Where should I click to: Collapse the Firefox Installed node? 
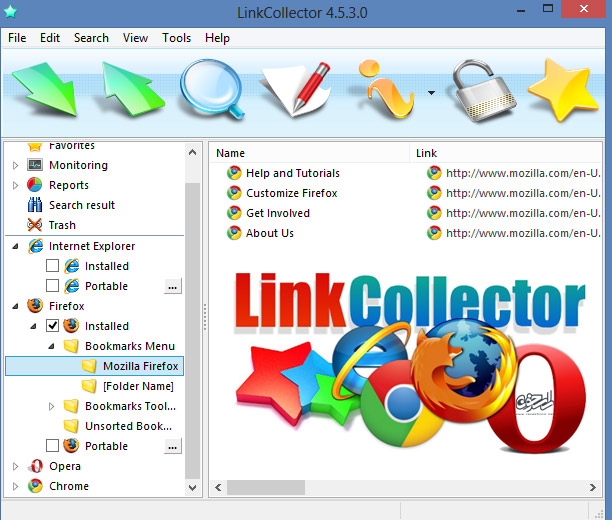[33, 326]
